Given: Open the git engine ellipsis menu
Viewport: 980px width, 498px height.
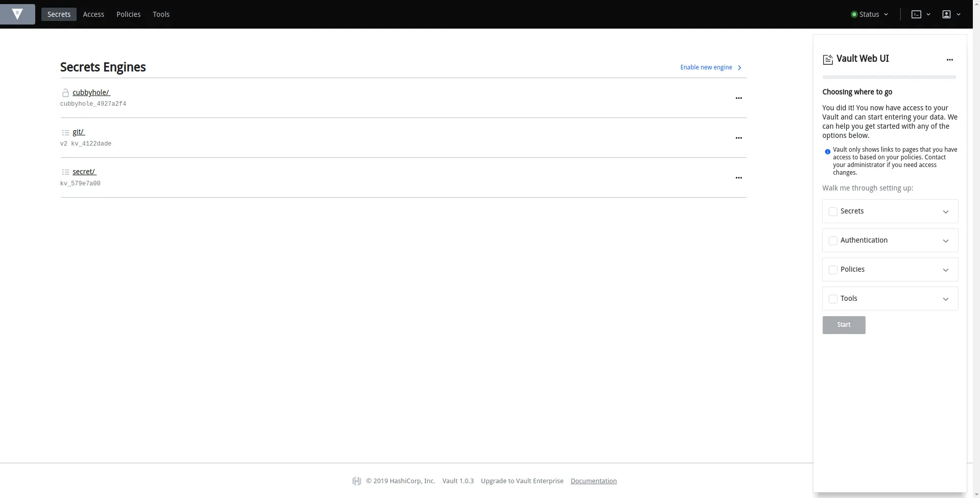Looking at the screenshot, I should 738,138.
